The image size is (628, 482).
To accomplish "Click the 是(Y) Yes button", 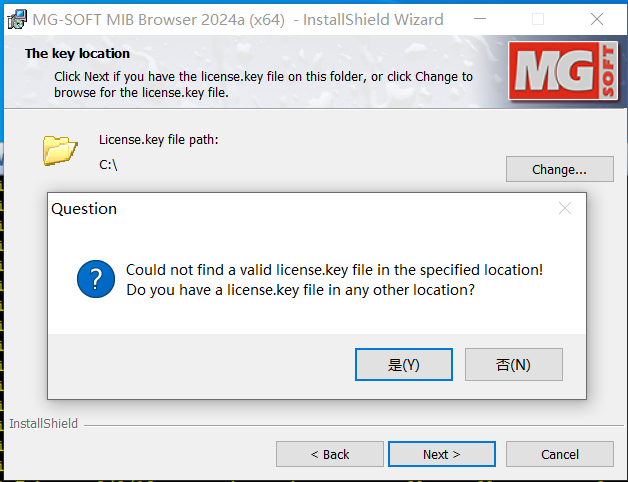I will 404,364.
